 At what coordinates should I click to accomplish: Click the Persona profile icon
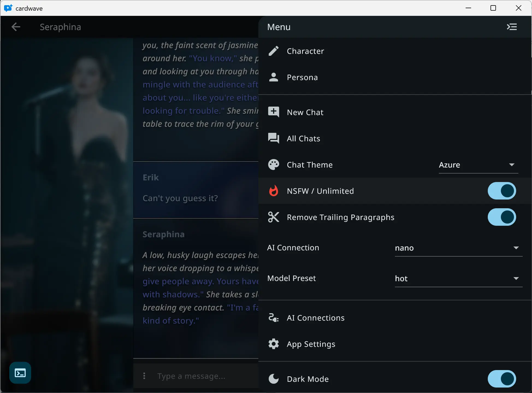274,77
